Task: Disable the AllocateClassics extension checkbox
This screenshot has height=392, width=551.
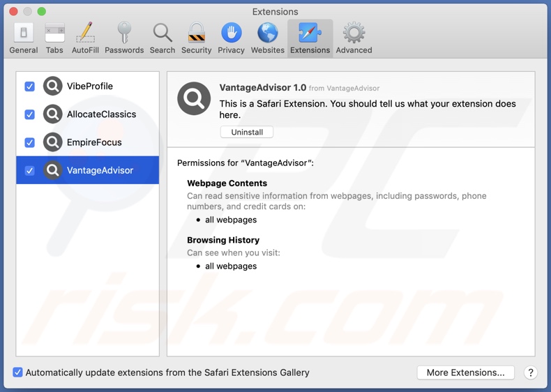Action: click(29, 114)
